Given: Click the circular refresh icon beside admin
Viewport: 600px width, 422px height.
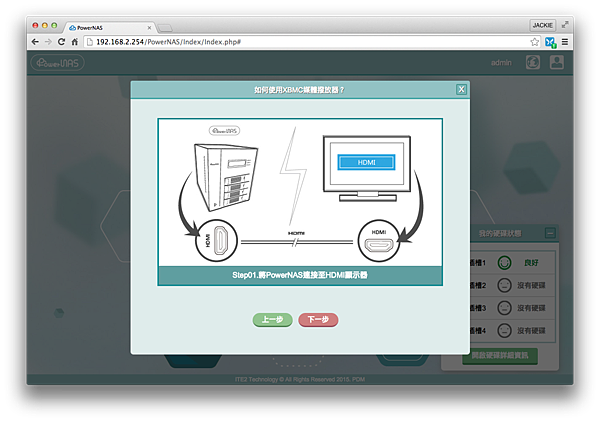Looking at the screenshot, I should tap(533, 62).
